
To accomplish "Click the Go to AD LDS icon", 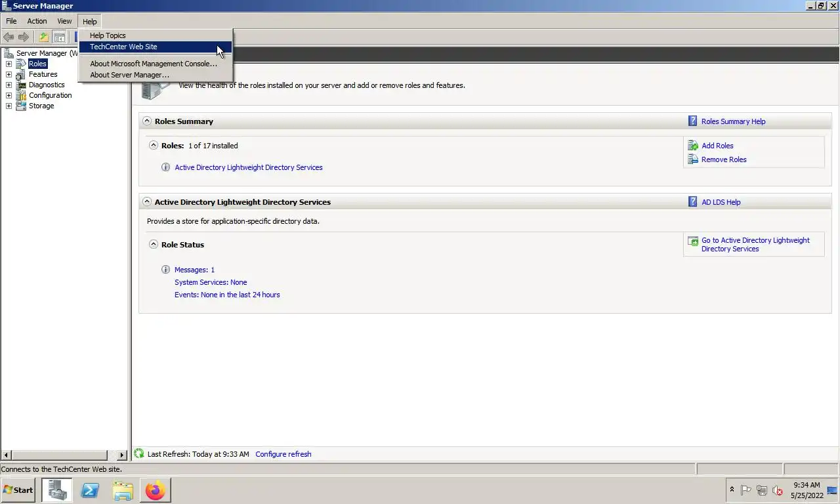I will coord(692,241).
